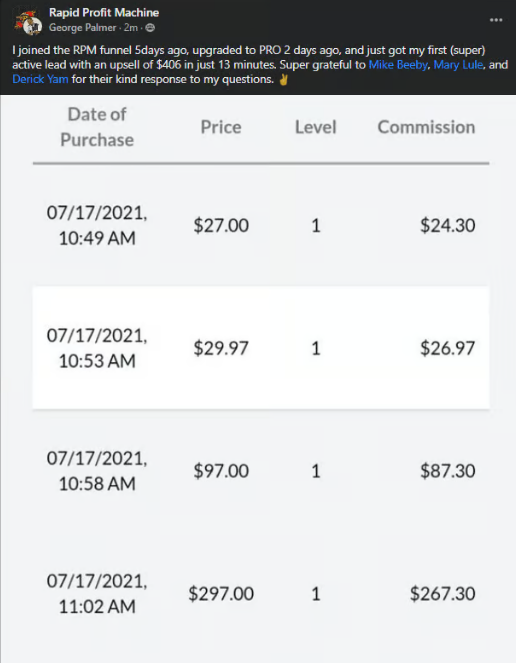
Task: Select the 10:49 AM purchase row
Action: point(261,225)
